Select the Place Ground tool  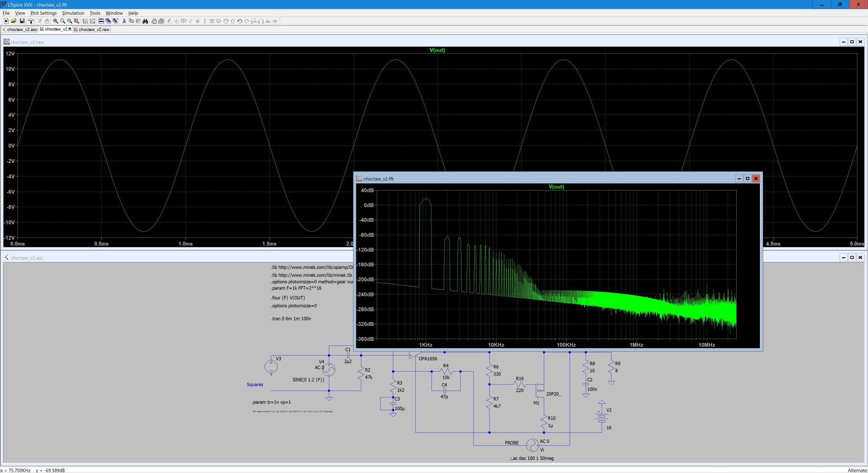pyautogui.click(x=177, y=21)
